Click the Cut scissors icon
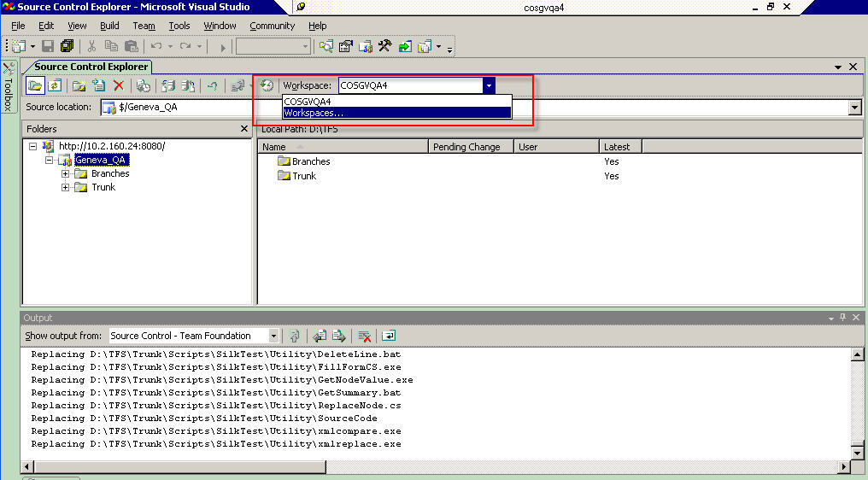The height and width of the screenshot is (480, 868). coord(92,46)
